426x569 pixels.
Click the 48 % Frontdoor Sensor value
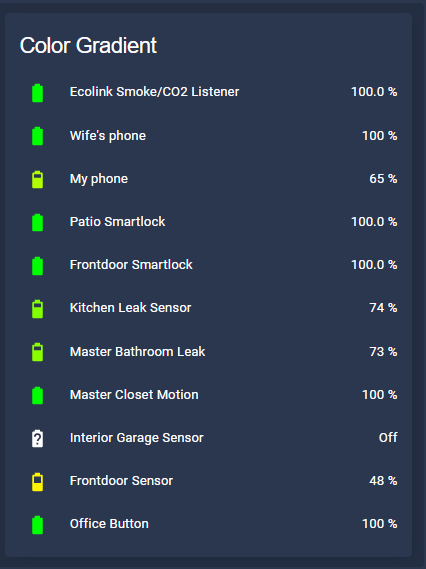tap(383, 480)
